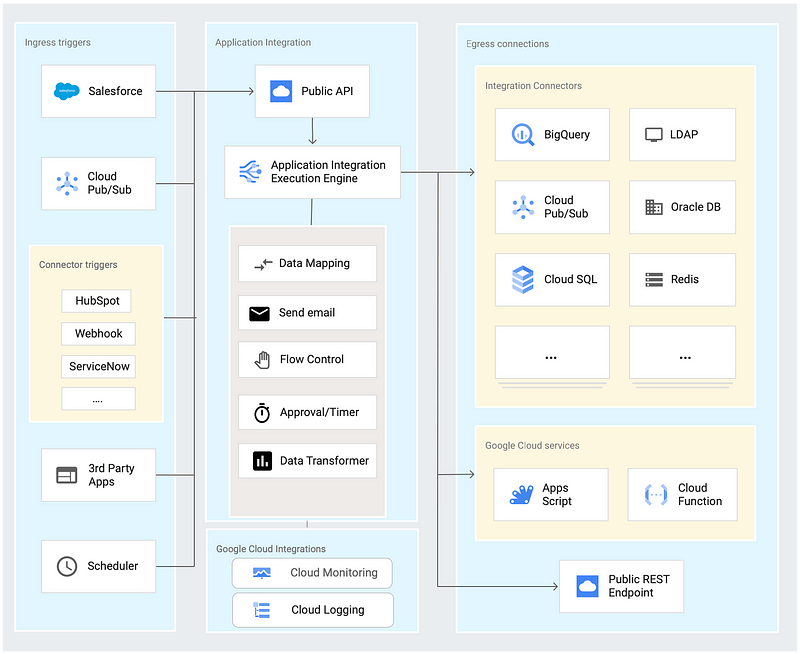
Task: Select the LDAP monitor icon
Action: (654, 135)
